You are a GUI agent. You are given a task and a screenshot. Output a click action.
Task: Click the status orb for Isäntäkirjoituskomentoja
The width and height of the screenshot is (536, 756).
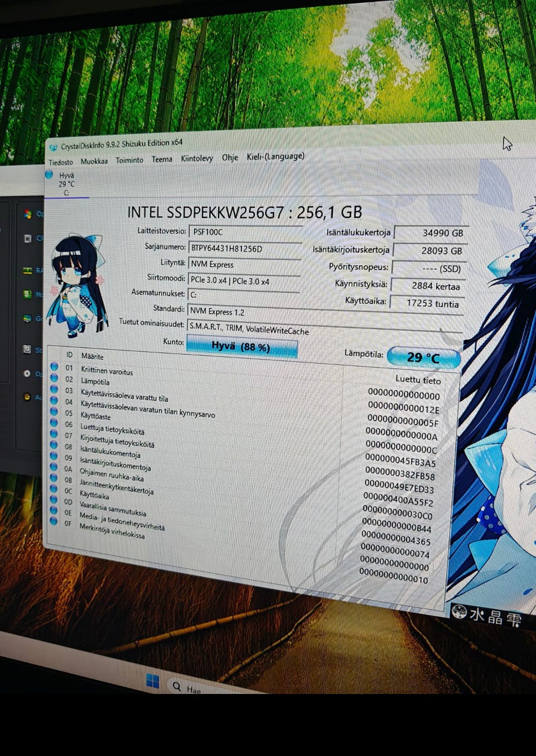coord(54,456)
